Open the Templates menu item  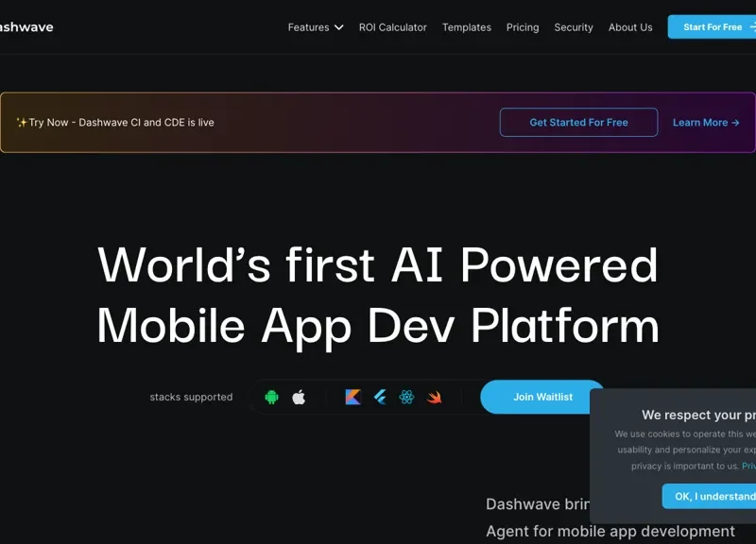466,27
